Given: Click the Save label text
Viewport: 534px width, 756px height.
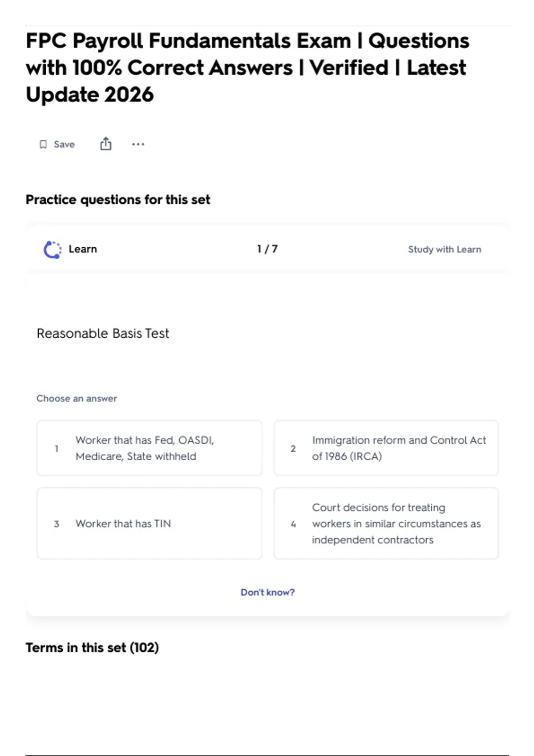Looking at the screenshot, I should coord(64,144).
